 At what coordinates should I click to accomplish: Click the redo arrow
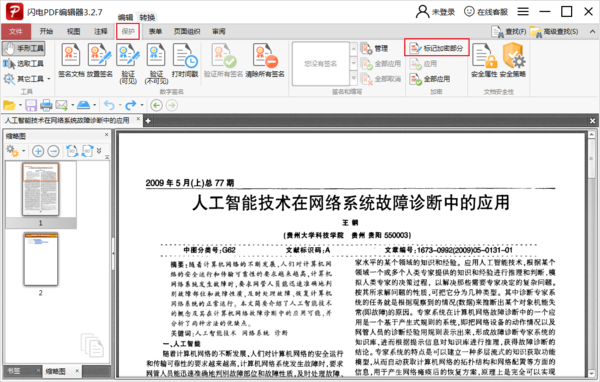tap(131, 105)
